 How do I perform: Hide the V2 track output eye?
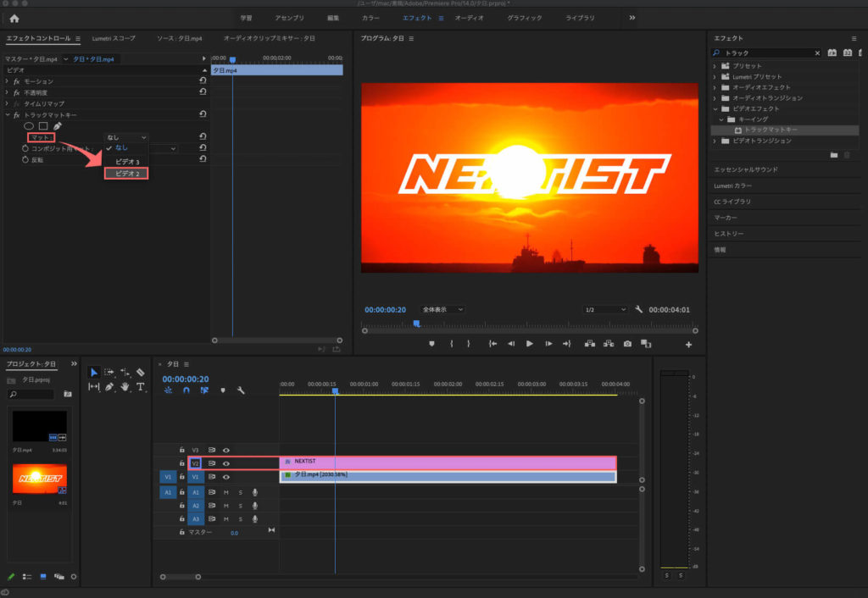coord(225,463)
